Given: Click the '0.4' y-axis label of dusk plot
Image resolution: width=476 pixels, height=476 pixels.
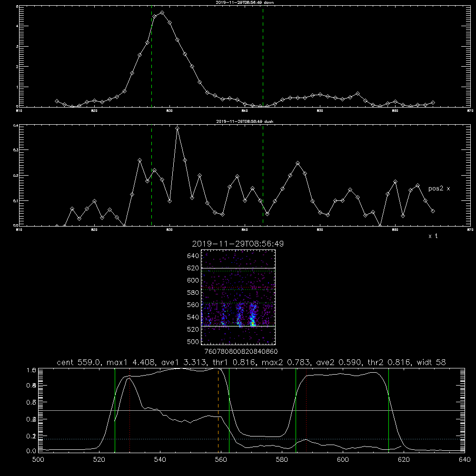Looking at the screenshot, I should click(x=16, y=125).
